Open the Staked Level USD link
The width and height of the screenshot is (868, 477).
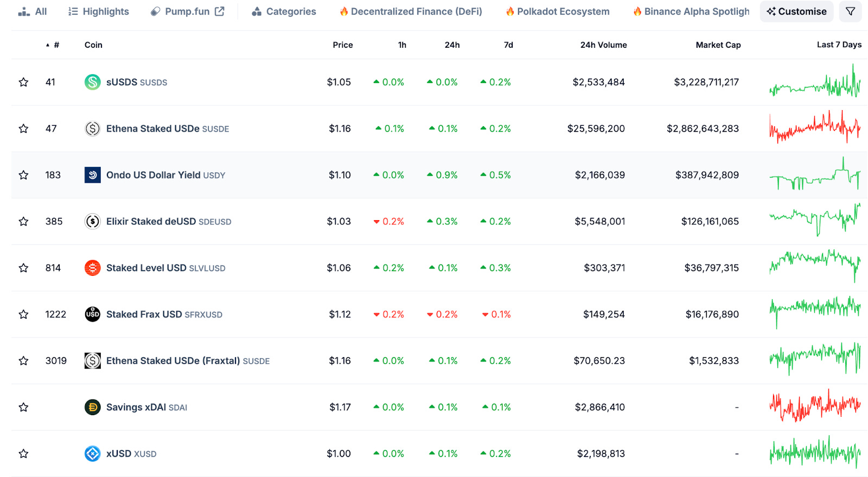pos(165,268)
